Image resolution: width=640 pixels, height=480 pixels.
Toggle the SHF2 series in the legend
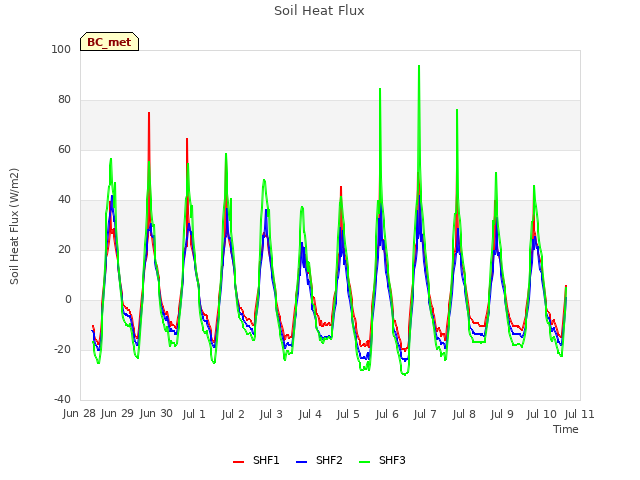click(319, 460)
